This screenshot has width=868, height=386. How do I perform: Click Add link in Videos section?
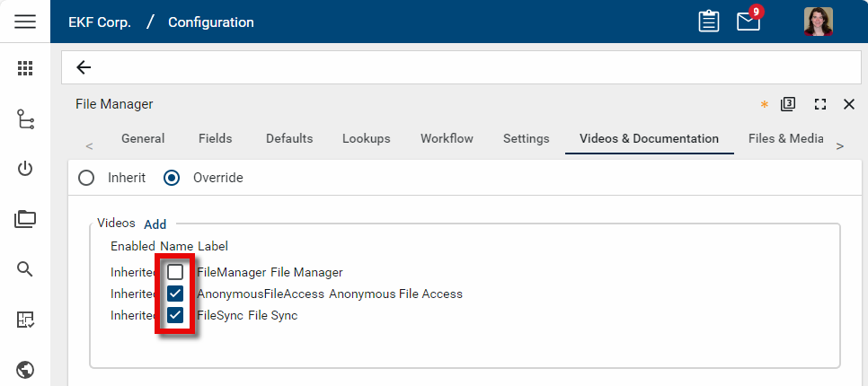pos(155,224)
